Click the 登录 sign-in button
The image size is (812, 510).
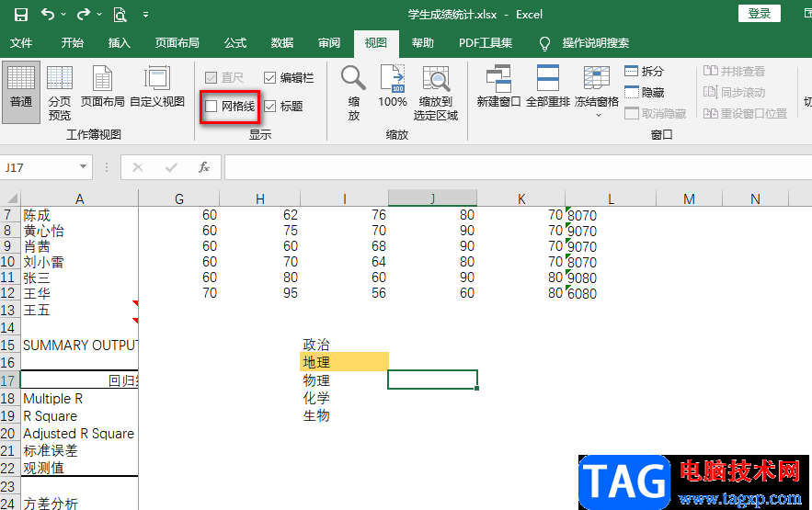(760, 14)
